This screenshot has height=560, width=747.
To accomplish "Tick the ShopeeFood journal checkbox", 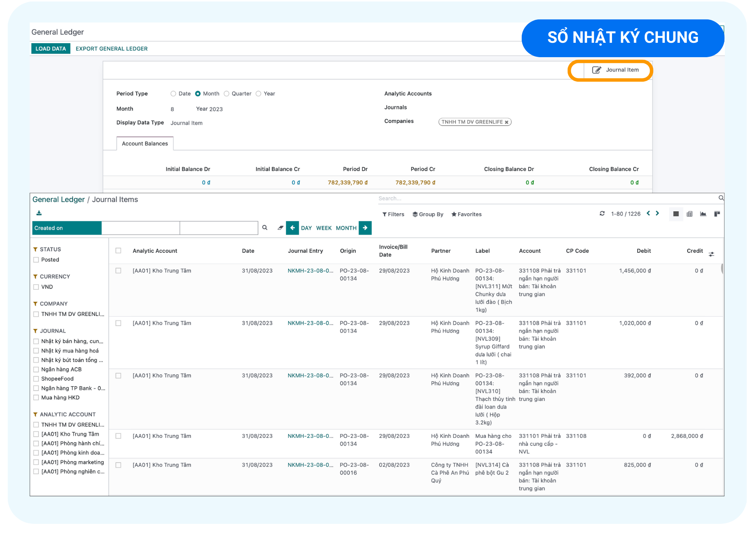I will click(36, 379).
